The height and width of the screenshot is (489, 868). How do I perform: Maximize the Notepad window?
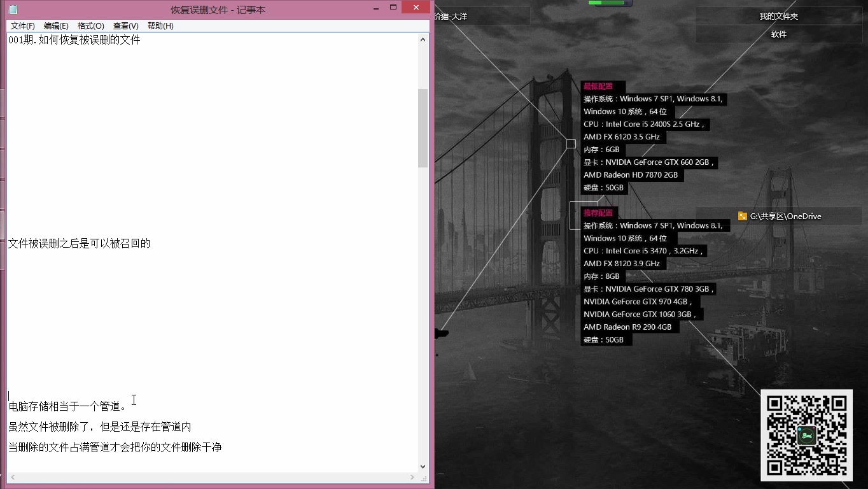pos(393,8)
